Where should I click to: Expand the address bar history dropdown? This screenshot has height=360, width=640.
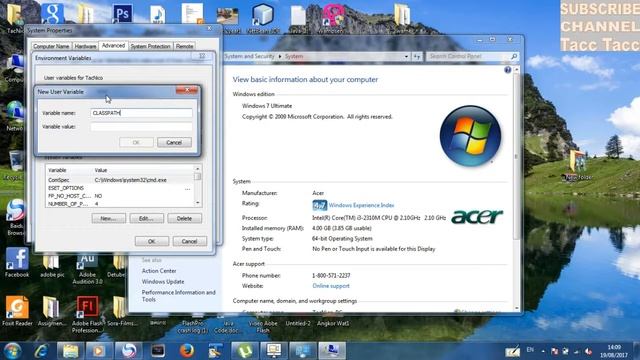[x=406, y=56]
